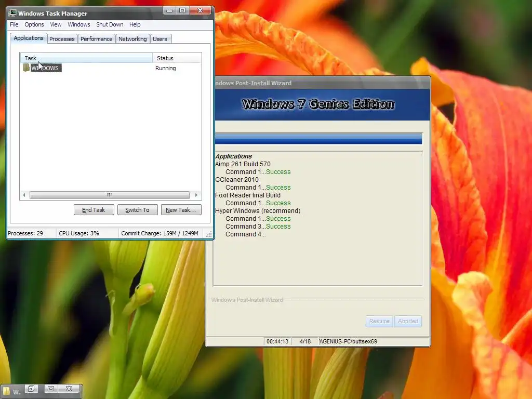Open the Shut Down menu

point(110,24)
